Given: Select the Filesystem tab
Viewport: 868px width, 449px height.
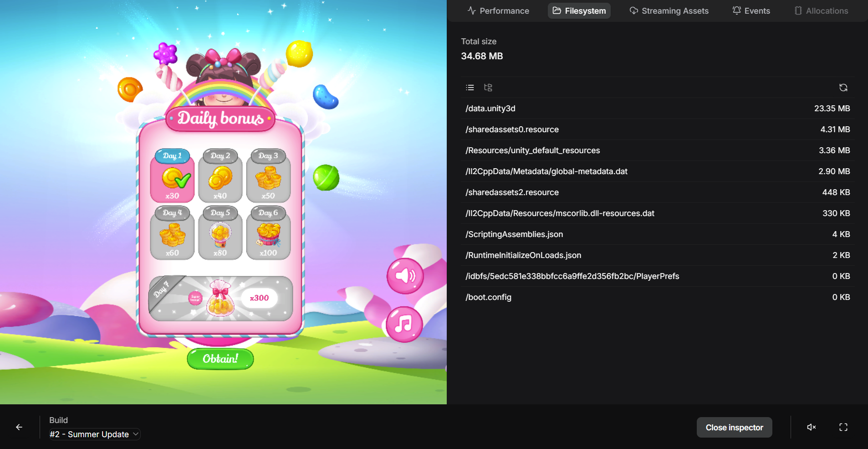Looking at the screenshot, I should pos(579,11).
